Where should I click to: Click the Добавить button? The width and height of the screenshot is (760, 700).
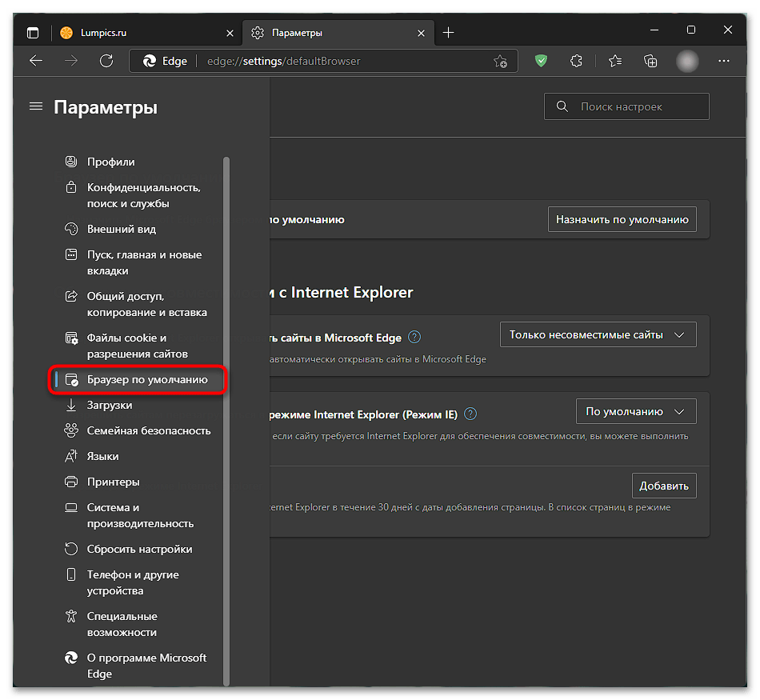[x=664, y=486]
